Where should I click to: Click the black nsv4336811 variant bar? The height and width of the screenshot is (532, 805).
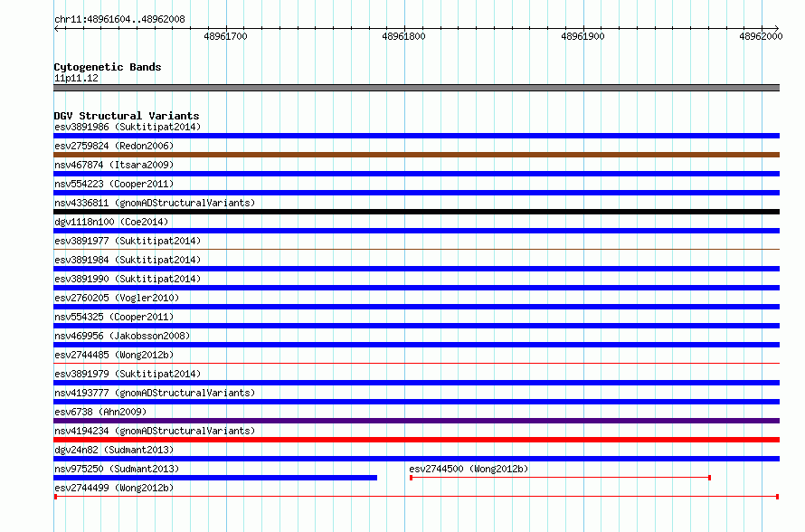pyautogui.click(x=416, y=212)
